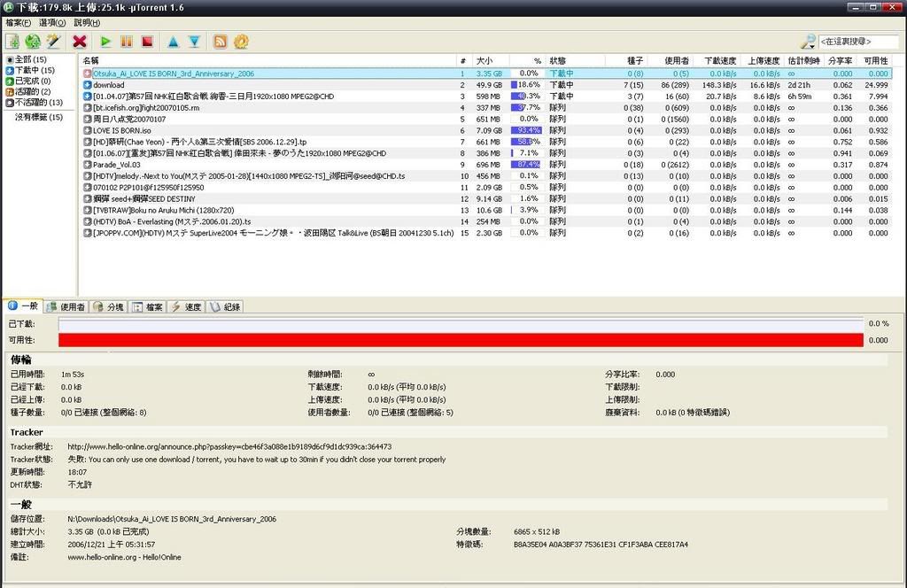The width and height of the screenshot is (907, 588).
Task: Click the Add Torrent from URL icon
Action: click(x=33, y=42)
